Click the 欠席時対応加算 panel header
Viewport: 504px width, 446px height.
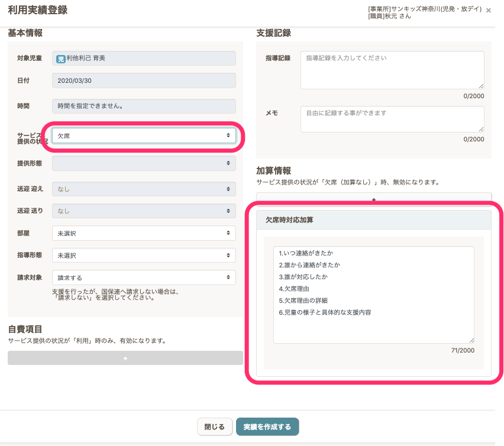(373, 220)
